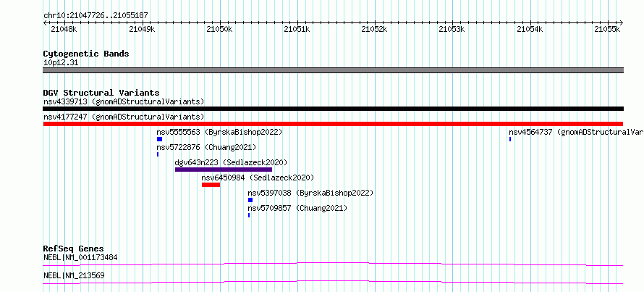Open the nsv4564737 gnomAD label
Screen dimensions: 644x292
tap(576, 132)
